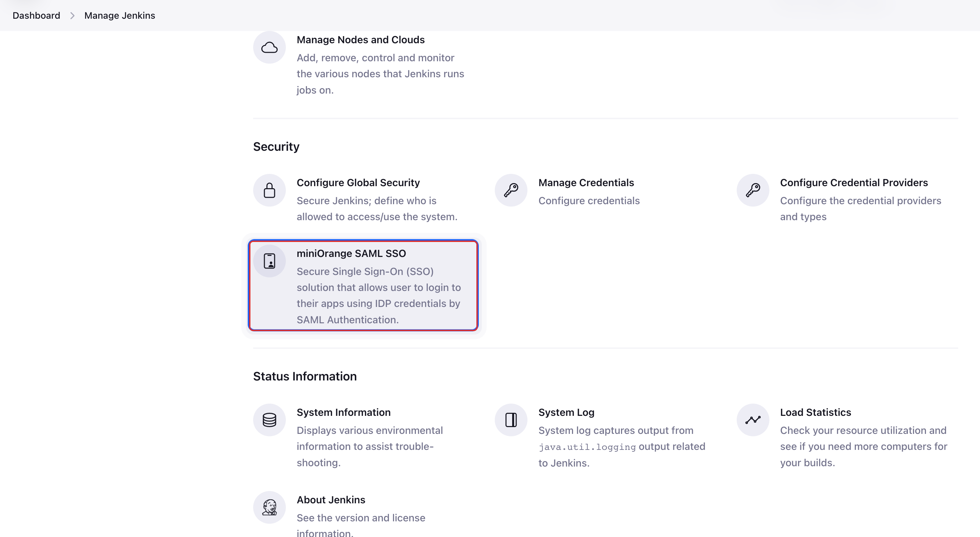This screenshot has width=980, height=537.
Task: Open Configure Global Security
Action: (x=358, y=183)
